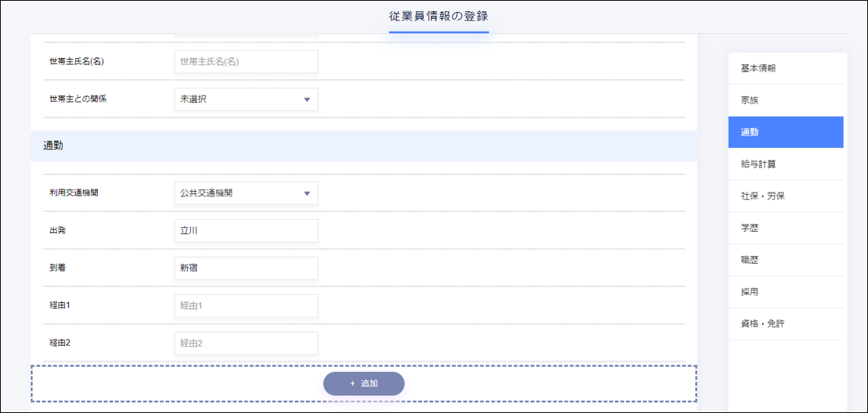Open 社保・労保 from the sidebar
Image resolution: width=868 pixels, height=413 pixels.
pyautogui.click(x=785, y=196)
